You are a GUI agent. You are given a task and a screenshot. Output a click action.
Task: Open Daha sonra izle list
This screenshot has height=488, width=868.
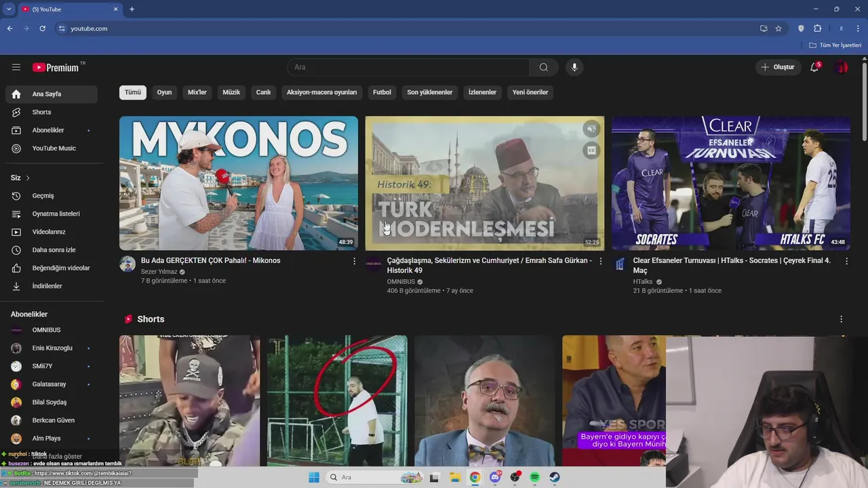52,250
